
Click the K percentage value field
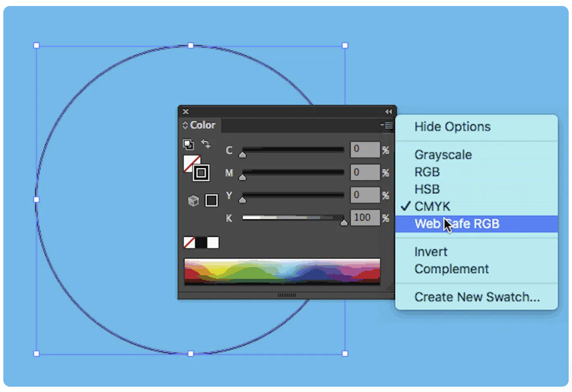pos(364,217)
